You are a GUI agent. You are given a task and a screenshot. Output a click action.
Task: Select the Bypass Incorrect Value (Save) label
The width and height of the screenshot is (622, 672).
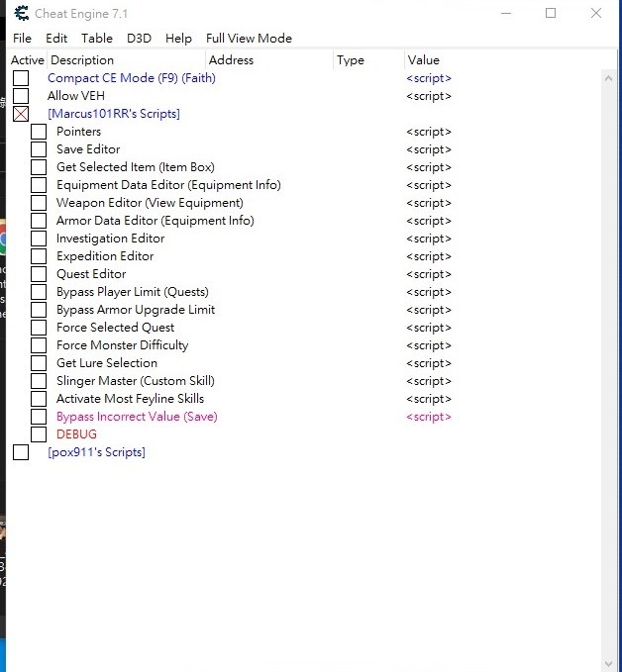tap(137, 416)
